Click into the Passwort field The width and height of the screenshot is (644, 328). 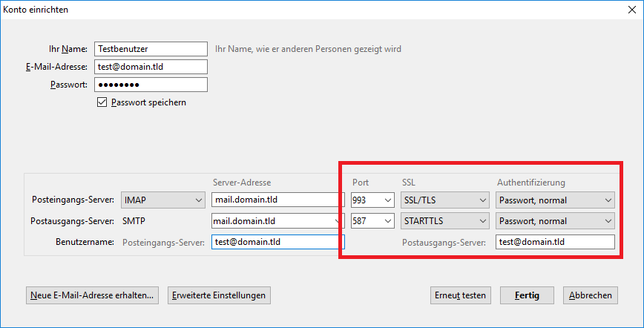point(151,85)
